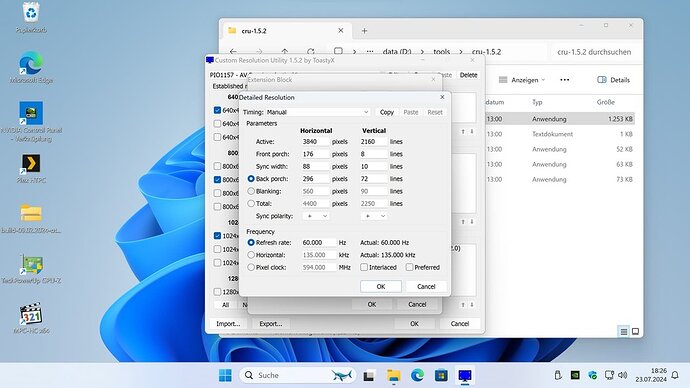Click Delete in Custom Resolution Utility

click(x=468, y=75)
